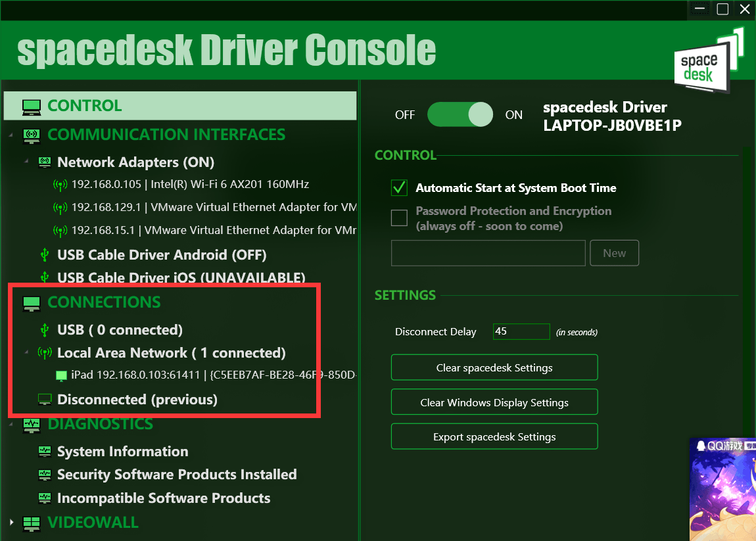The height and width of the screenshot is (541, 756).
Task: Click the VIDEOWALL grid icon
Action: click(32, 523)
